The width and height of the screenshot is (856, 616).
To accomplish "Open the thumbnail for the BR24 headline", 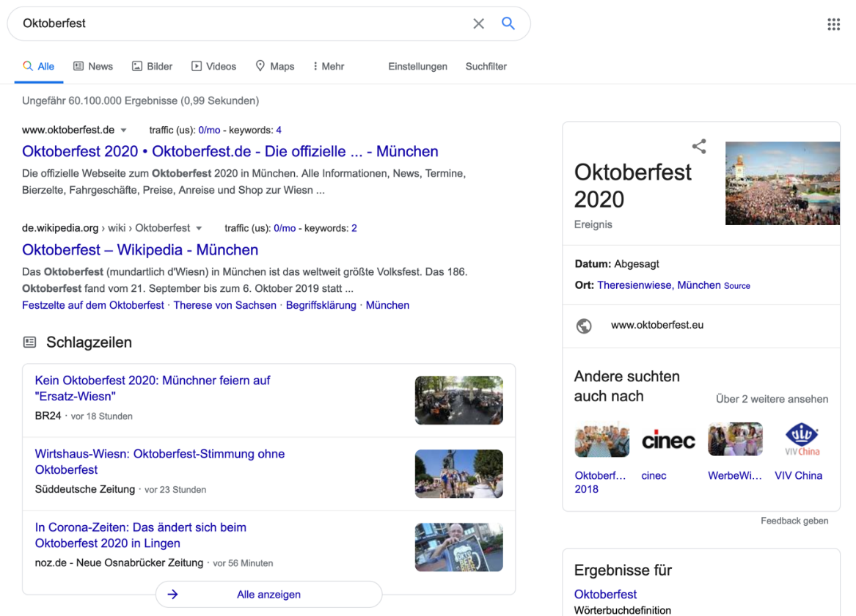I will point(459,400).
